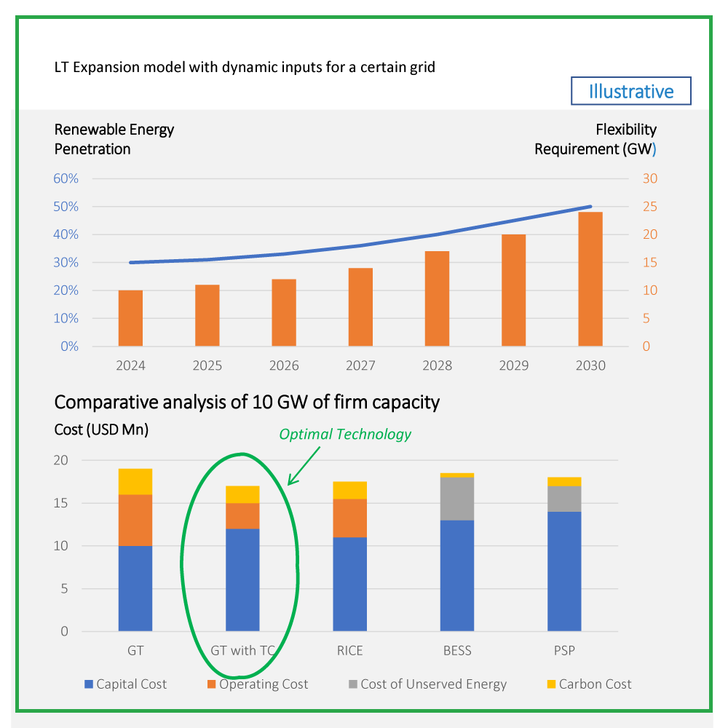Click the PSP category axis label

pos(565,650)
